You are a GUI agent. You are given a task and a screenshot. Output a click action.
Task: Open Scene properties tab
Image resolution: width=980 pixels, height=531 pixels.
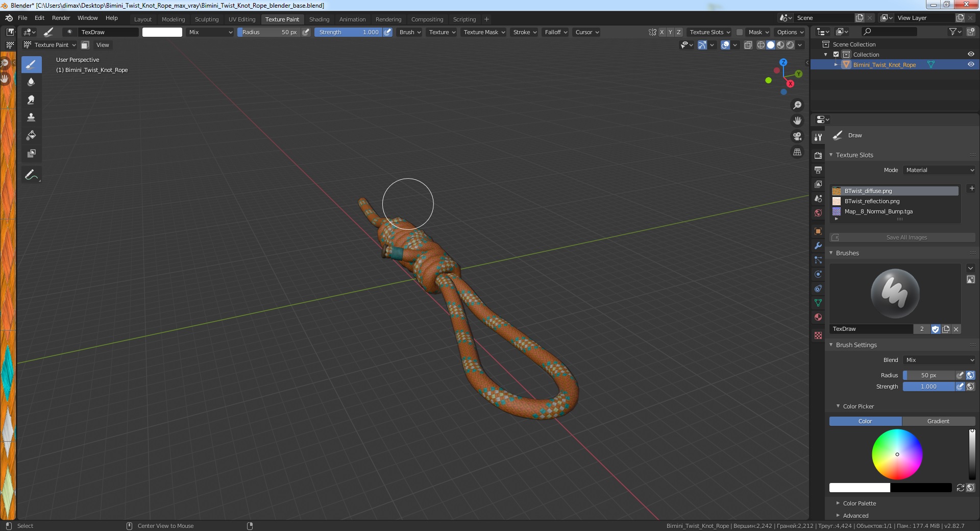coord(818,198)
